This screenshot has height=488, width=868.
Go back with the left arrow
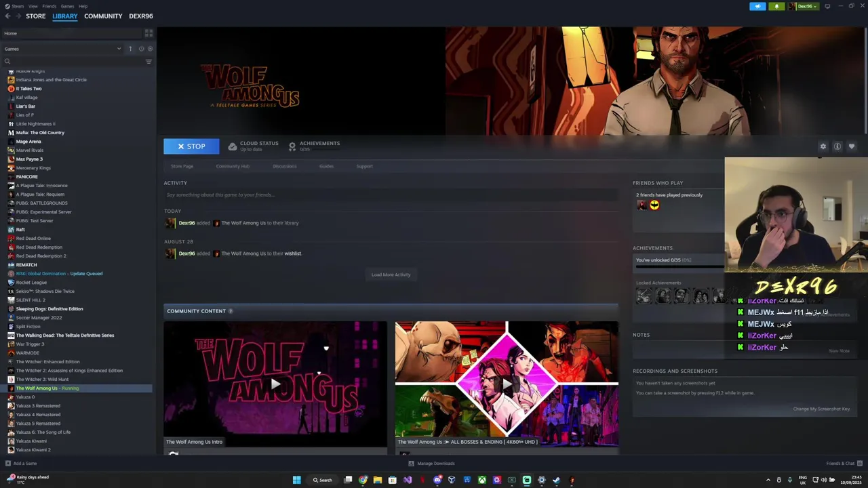7,16
